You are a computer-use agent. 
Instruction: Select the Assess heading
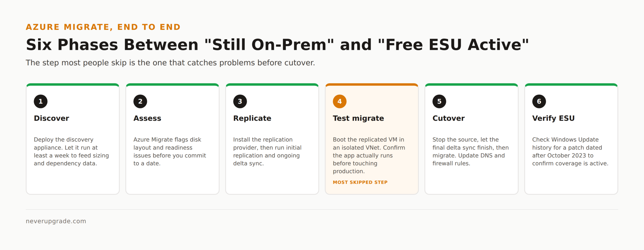tap(147, 118)
